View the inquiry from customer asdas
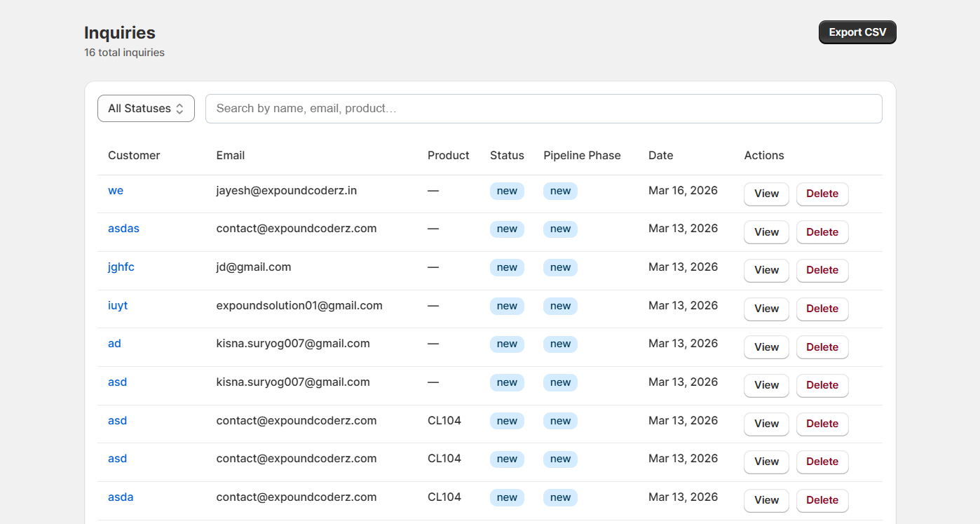Viewport: 980px width, 524px height. (x=766, y=232)
